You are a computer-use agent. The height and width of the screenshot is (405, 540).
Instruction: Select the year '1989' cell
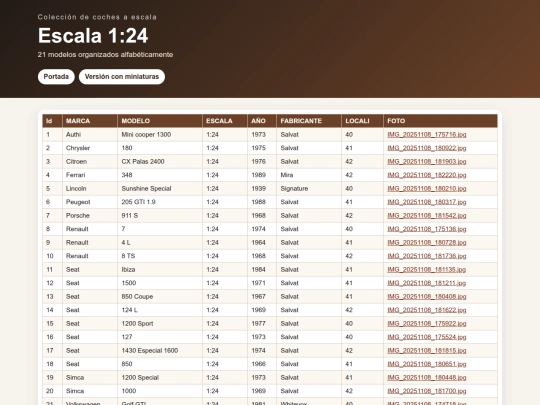click(x=262, y=175)
